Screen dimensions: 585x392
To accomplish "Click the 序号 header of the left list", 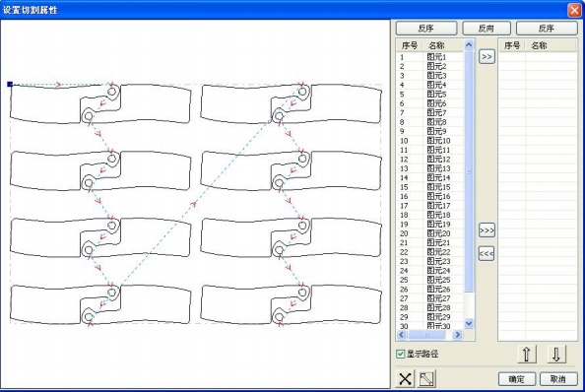I will click(410, 45).
